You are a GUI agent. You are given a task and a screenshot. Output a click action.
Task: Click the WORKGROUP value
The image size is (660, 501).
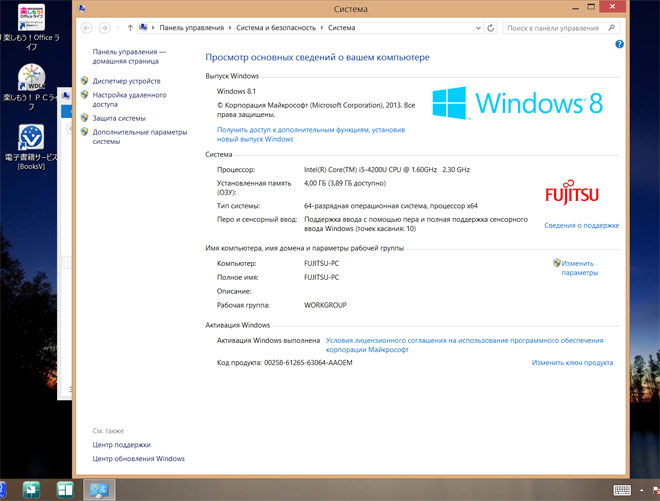325,305
